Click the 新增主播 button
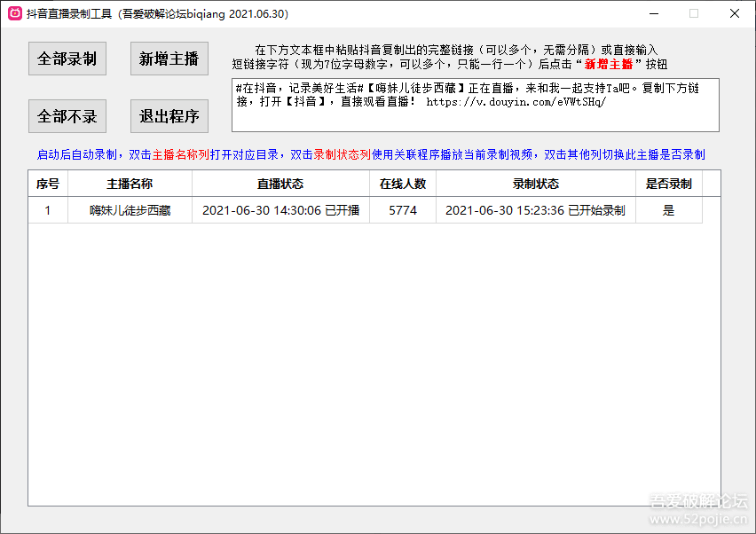Screen dimensions: 756x534 (x=169, y=59)
